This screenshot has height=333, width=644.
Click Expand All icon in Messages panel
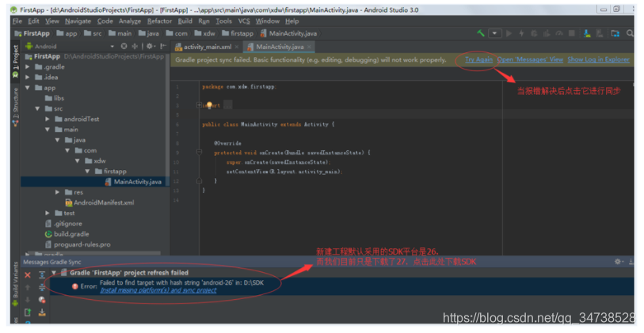pyautogui.click(x=42, y=274)
